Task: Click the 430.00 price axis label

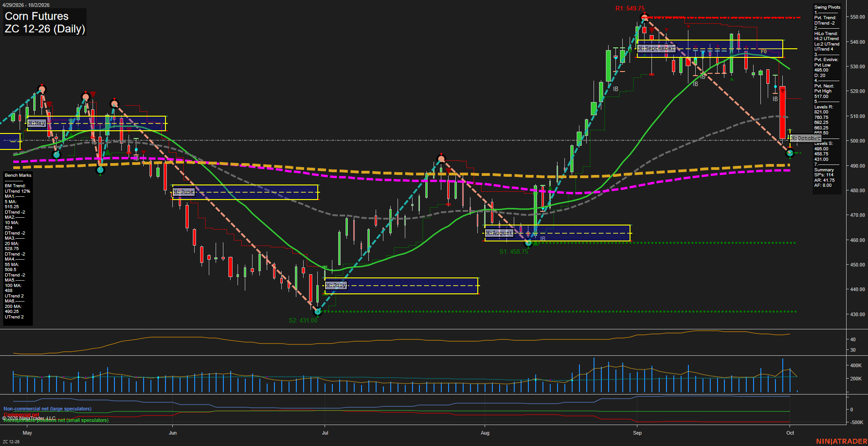Action: (858, 314)
